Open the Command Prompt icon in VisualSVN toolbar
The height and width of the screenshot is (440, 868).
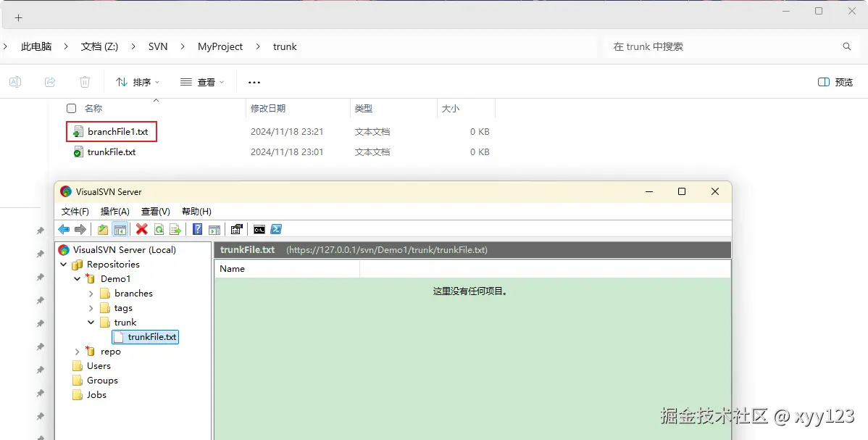point(259,229)
